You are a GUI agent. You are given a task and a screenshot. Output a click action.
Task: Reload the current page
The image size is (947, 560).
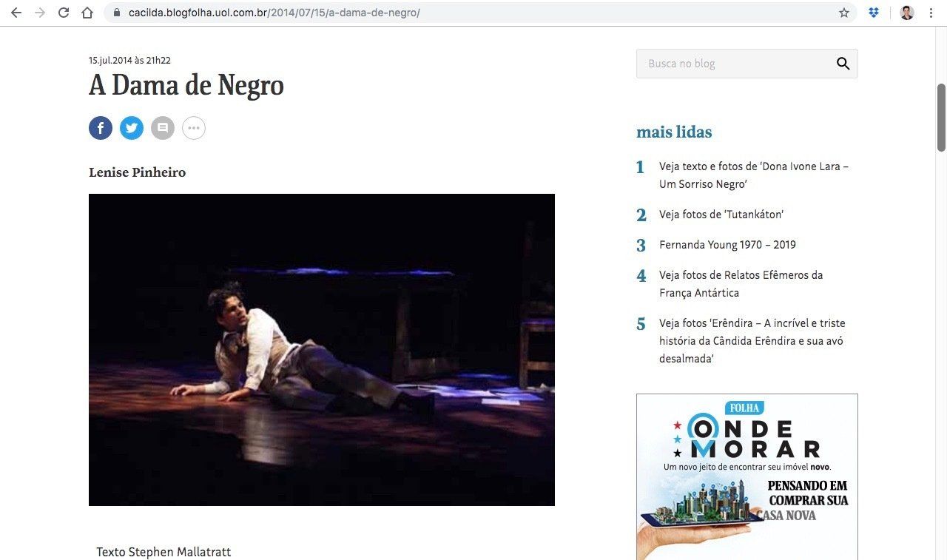64,13
